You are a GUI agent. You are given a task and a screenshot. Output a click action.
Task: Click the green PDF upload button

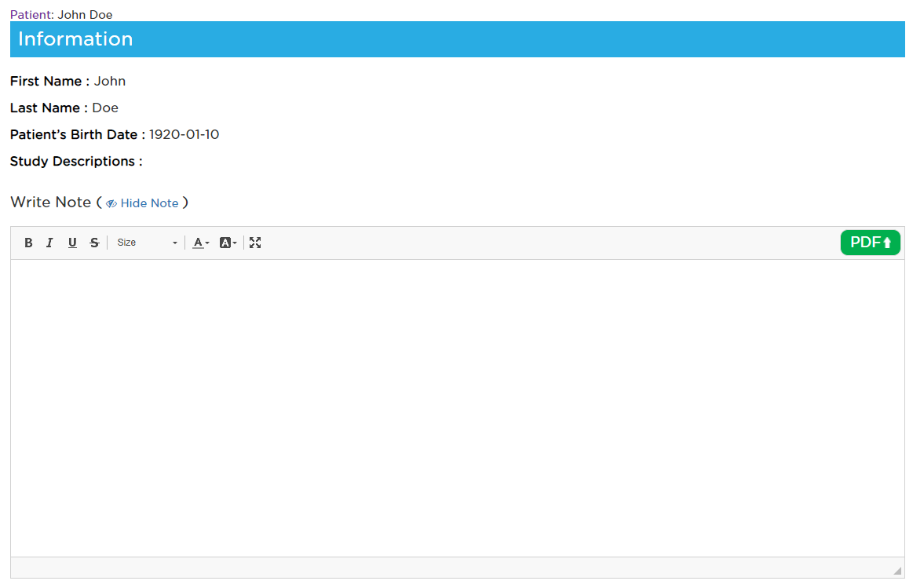pos(870,242)
